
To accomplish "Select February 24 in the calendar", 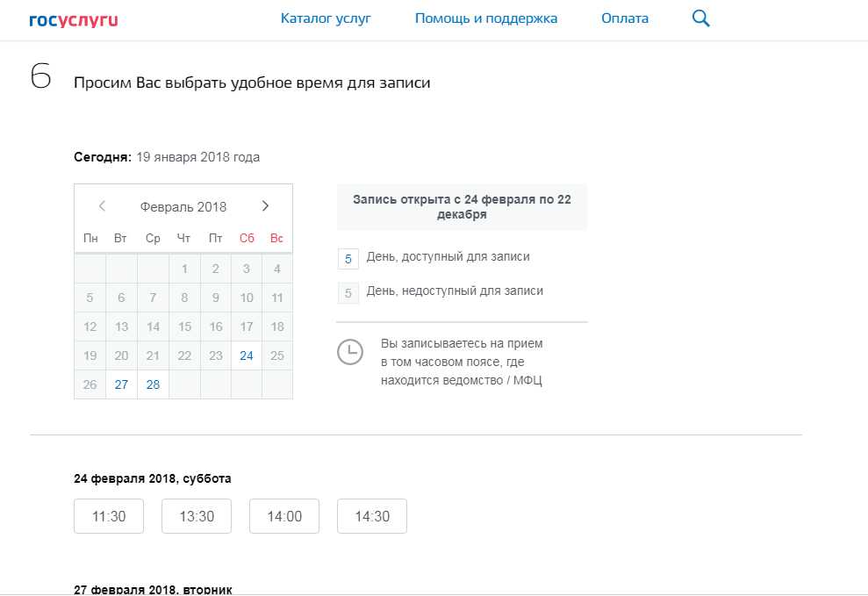I will [x=247, y=355].
